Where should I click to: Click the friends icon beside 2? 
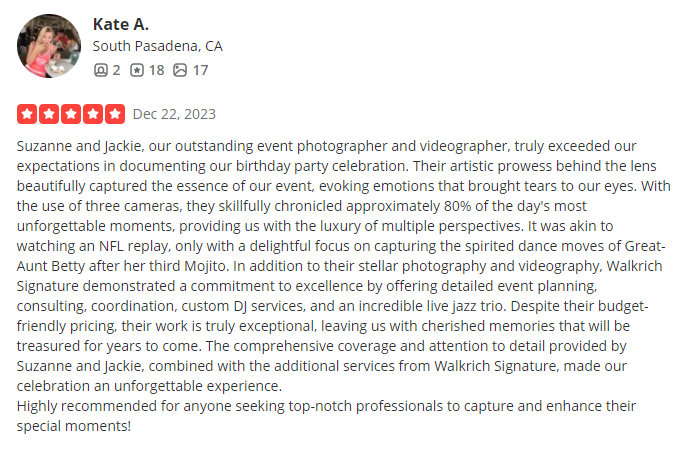tap(100, 70)
